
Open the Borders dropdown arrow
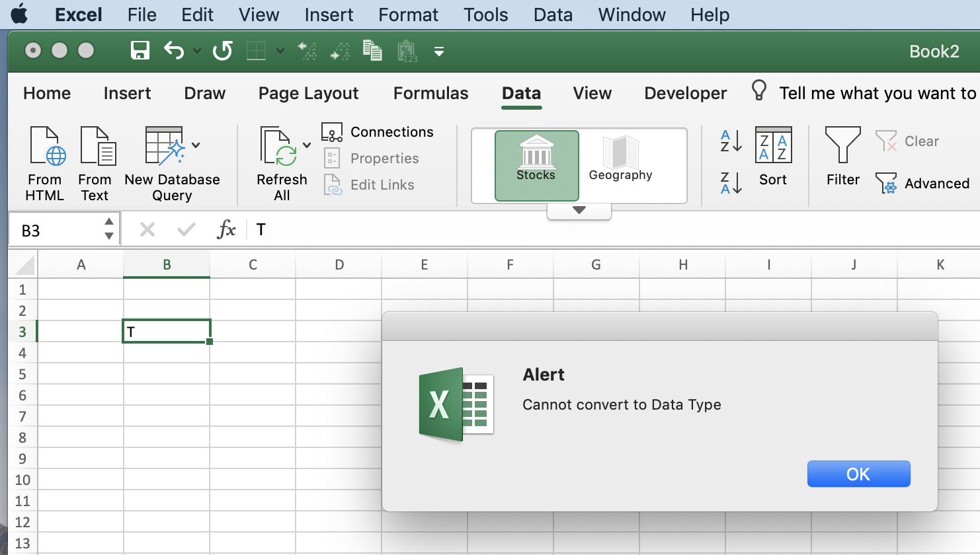tap(280, 51)
